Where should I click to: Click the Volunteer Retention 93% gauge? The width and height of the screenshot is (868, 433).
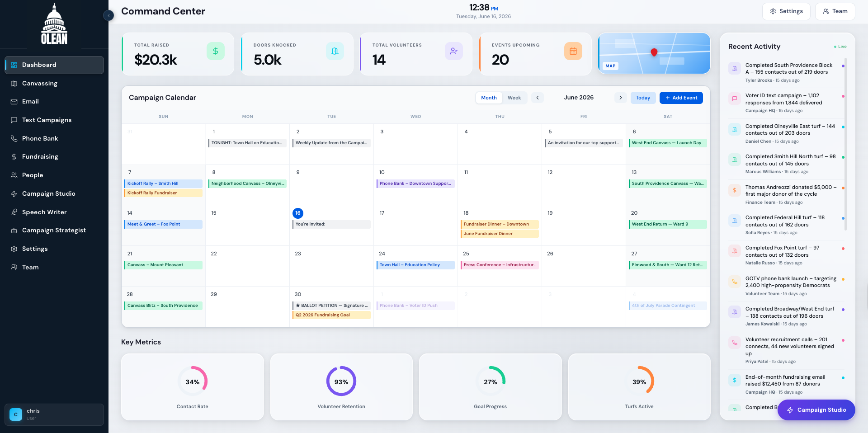pos(341,381)
